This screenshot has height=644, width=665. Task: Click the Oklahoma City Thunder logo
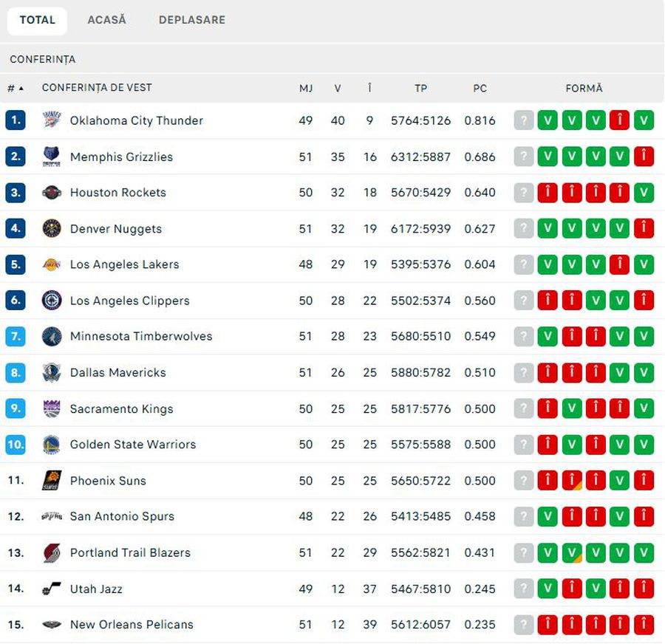click(52, 120)
